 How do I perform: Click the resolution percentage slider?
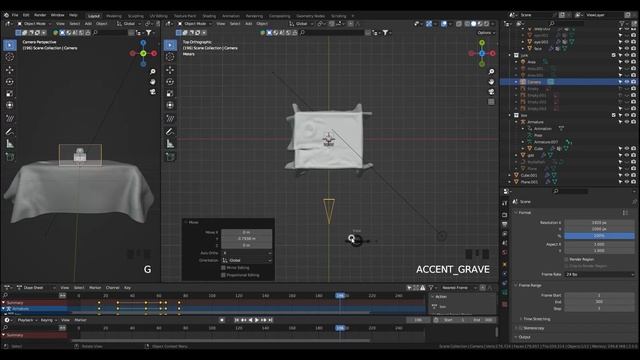[599, 236]
